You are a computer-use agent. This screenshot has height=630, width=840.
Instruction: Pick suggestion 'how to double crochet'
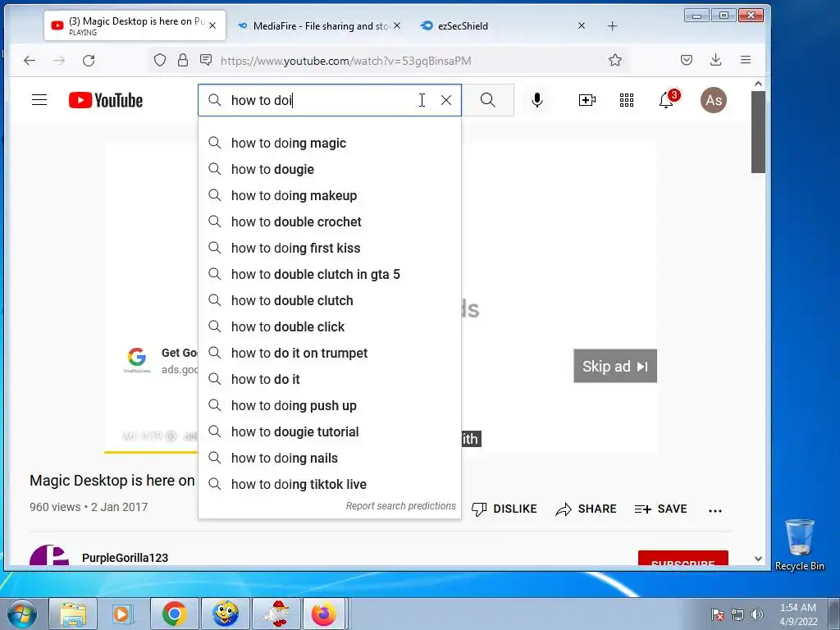[x=330, y=221]
